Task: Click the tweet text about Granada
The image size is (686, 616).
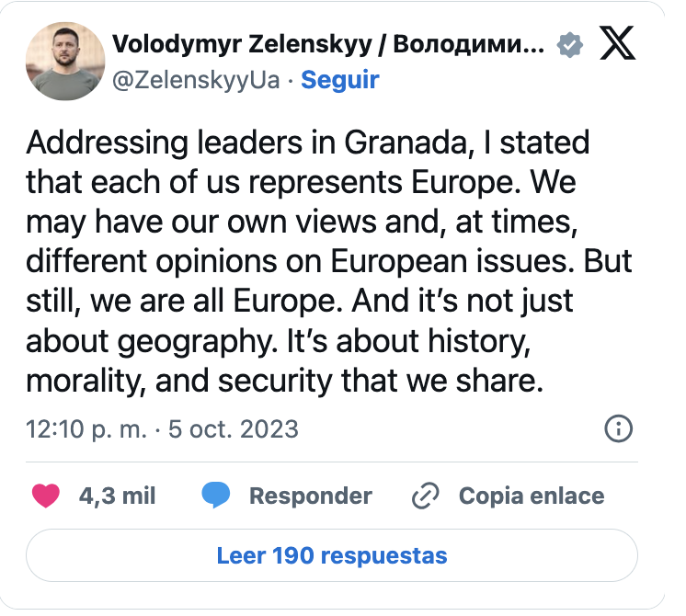Action: 329,261
